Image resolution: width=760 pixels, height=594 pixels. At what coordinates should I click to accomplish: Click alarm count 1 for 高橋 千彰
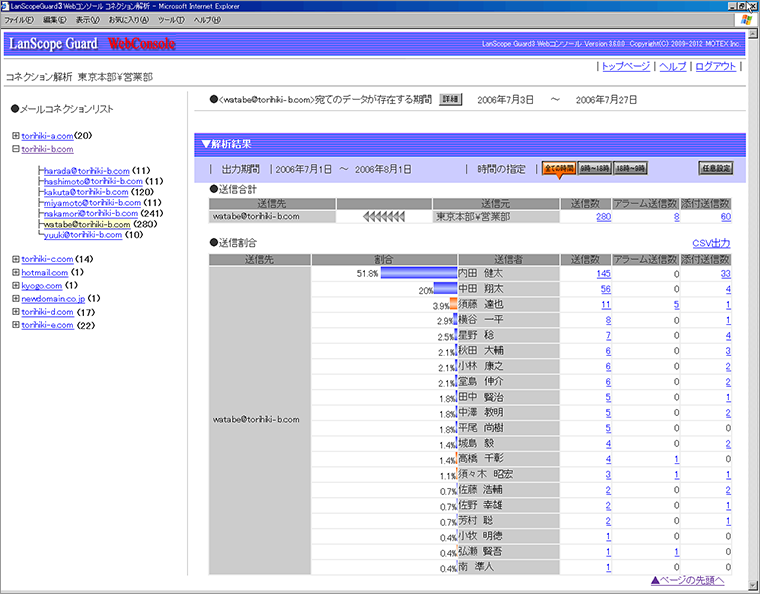click(677, 459)
